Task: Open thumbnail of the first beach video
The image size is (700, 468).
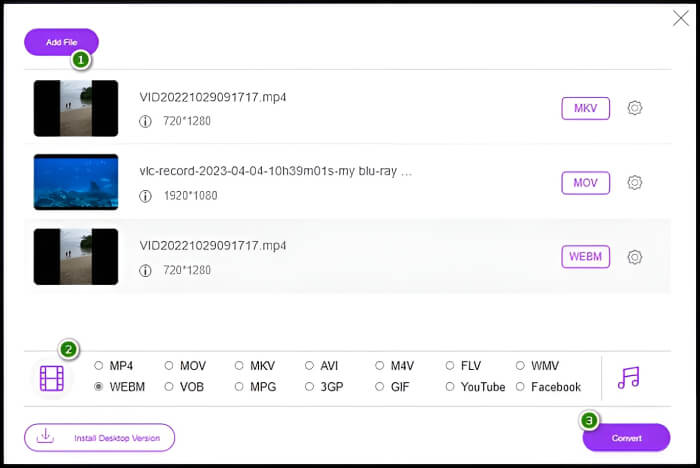Action: [76, 108]
